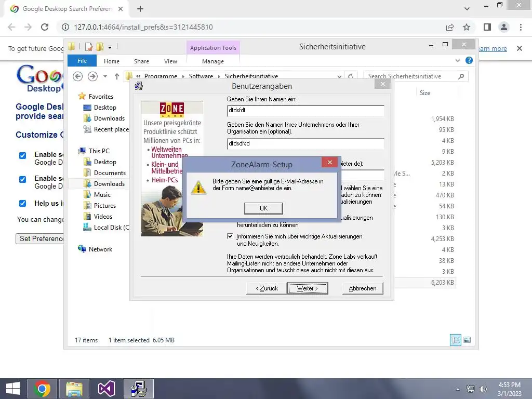This screenshot has width=532, height=399.
Task: Click Software in address breadcrumb
Action: (201, 76)
